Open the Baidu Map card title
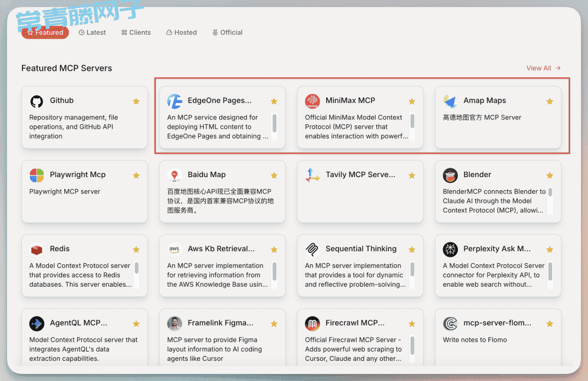588x381 pixels. tap(207, 174)
